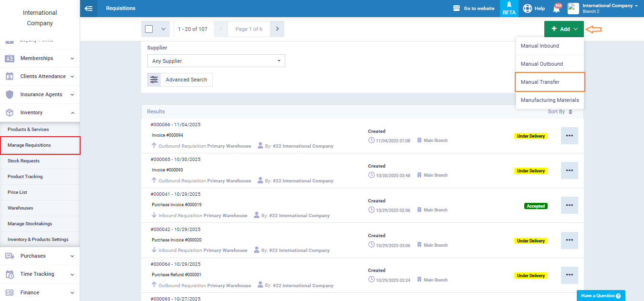Click the Help lifebuoy icon
Screen dimensions: 644x301
point(527,8)
